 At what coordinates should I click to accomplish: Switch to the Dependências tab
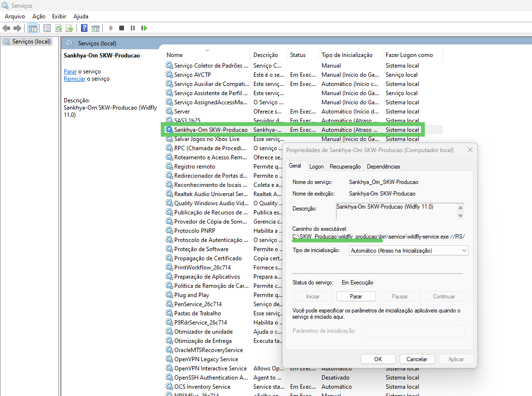(383, 167)
